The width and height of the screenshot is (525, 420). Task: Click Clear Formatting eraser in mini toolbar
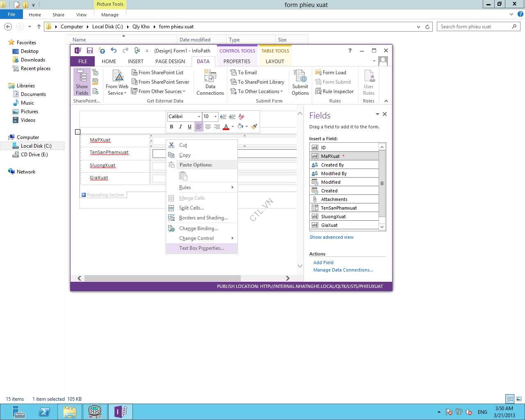[241, 116]
